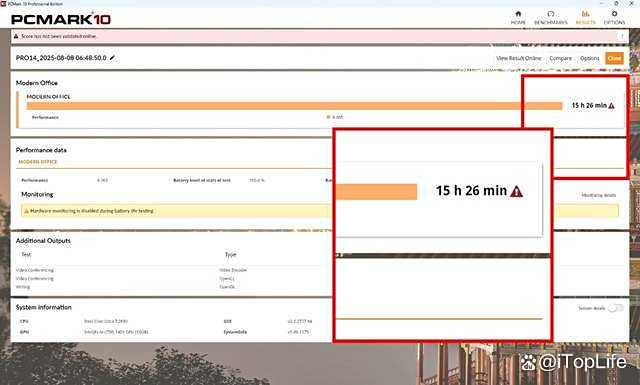
Task: Click the orange Close button
Action: [614, 58]
